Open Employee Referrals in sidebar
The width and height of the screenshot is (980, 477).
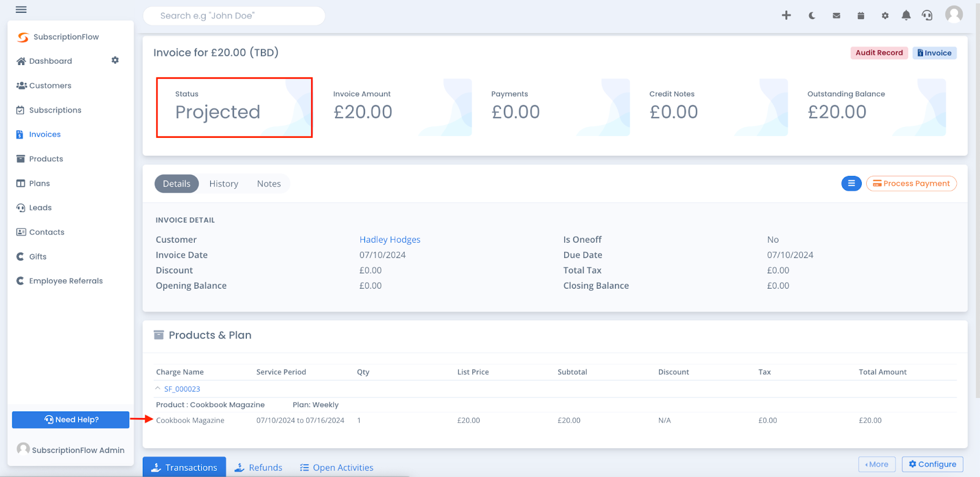coord(59,281)
